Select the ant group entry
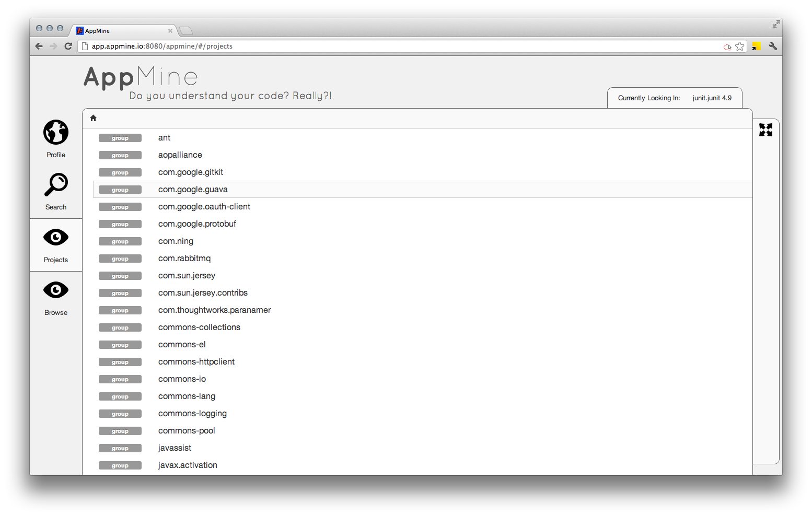812x516 pixels. (x=164, y=138)
